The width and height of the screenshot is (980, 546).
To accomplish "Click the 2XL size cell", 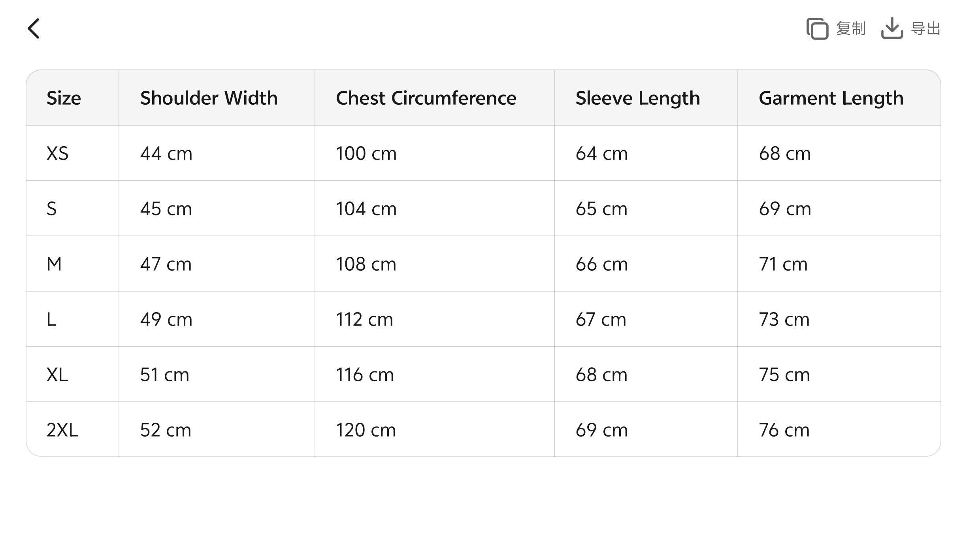I will (x=62, y=430).
